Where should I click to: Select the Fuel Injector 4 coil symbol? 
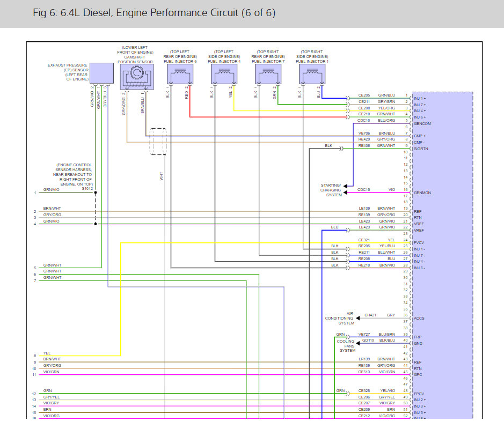(224, 74)
